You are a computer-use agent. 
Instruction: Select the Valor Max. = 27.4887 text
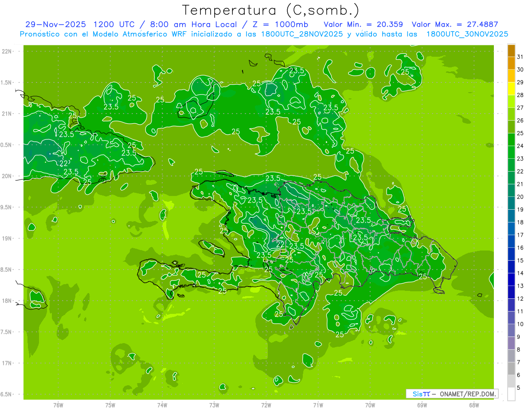[458, 24]
